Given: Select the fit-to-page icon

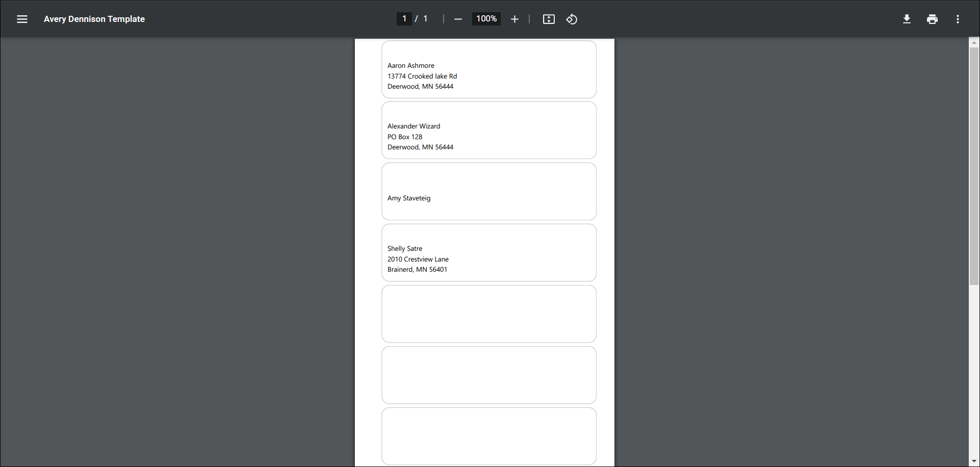Looking at the screenshot, I should (x=548, y=19).
